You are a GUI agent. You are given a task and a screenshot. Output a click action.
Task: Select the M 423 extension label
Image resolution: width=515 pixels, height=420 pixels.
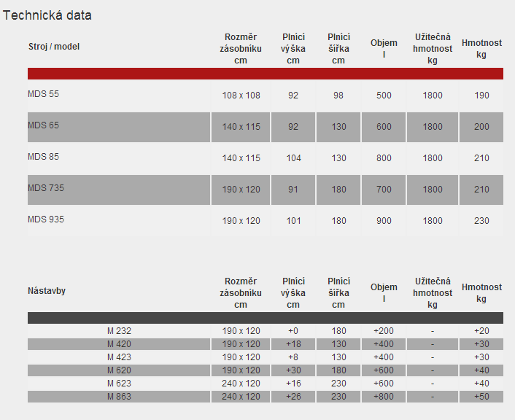(x=119, y=357)
